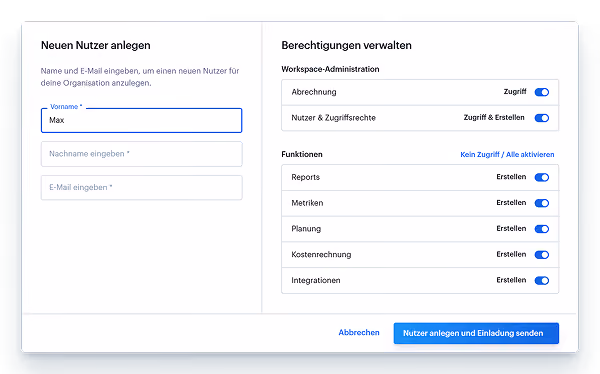Click the Planung row label
The width and height of the screenshot is (600, 374).
click(x=306, y=229)
